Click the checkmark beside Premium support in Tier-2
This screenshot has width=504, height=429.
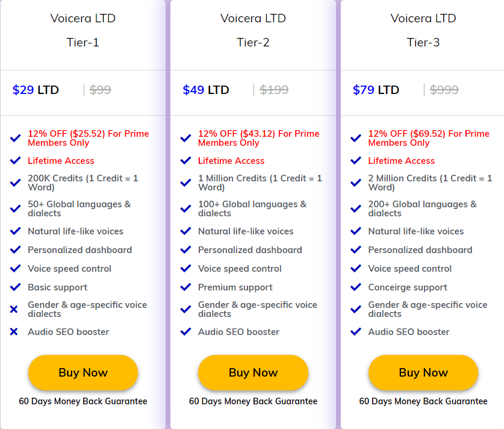coord(186,287)
